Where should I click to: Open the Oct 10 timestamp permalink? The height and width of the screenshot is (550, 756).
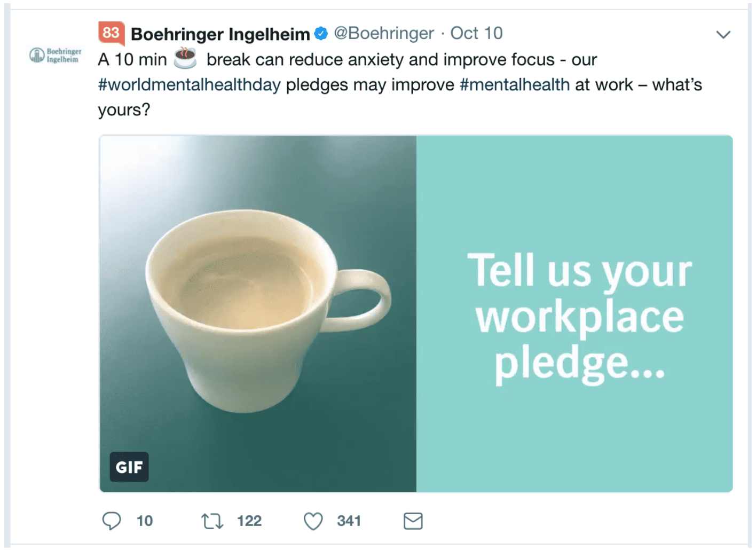[x=476, y=33]
